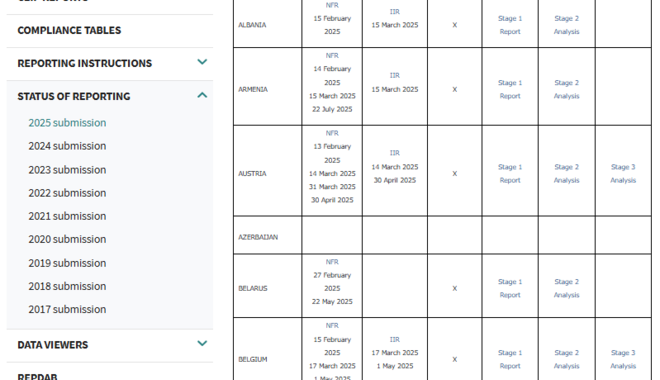Click Austria's 30 April 2025 IIR date

pos(394,180)
